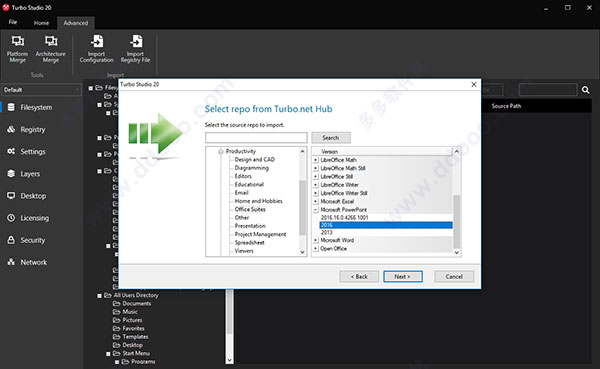Click the repo search text field
This screenshot has height=369, width=600.
256,138
